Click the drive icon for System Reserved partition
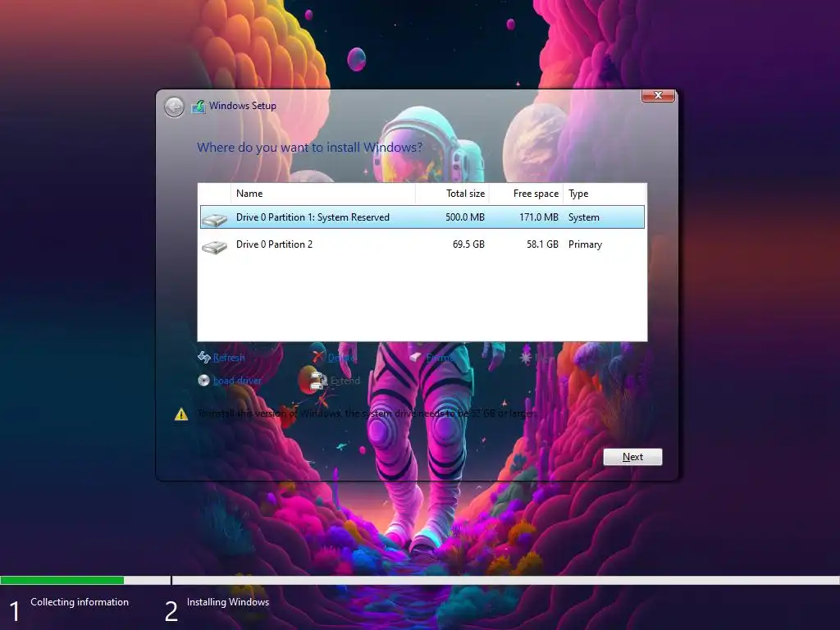Viewport: 840px width, 630px height. coord(214,219)
